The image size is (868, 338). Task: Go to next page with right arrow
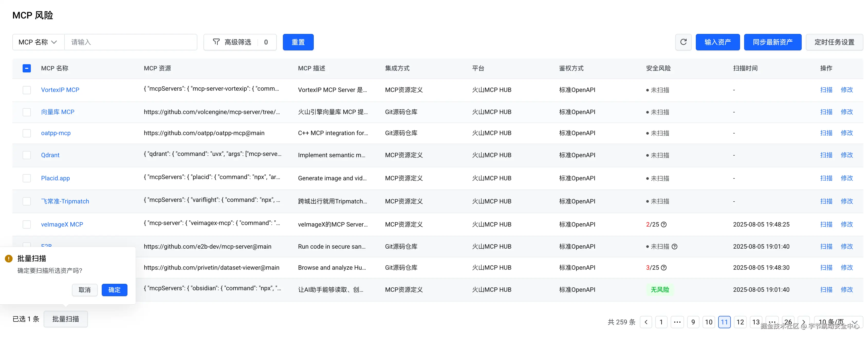tap(804, 322)
